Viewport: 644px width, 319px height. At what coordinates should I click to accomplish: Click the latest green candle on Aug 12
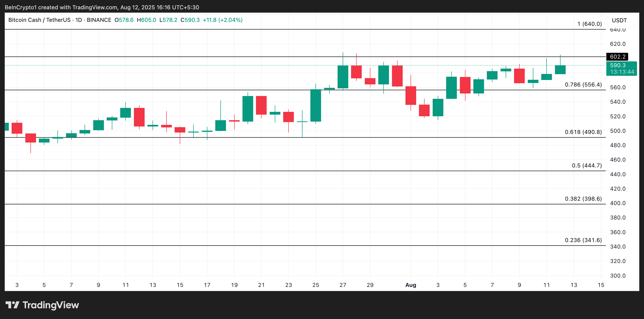560,70
